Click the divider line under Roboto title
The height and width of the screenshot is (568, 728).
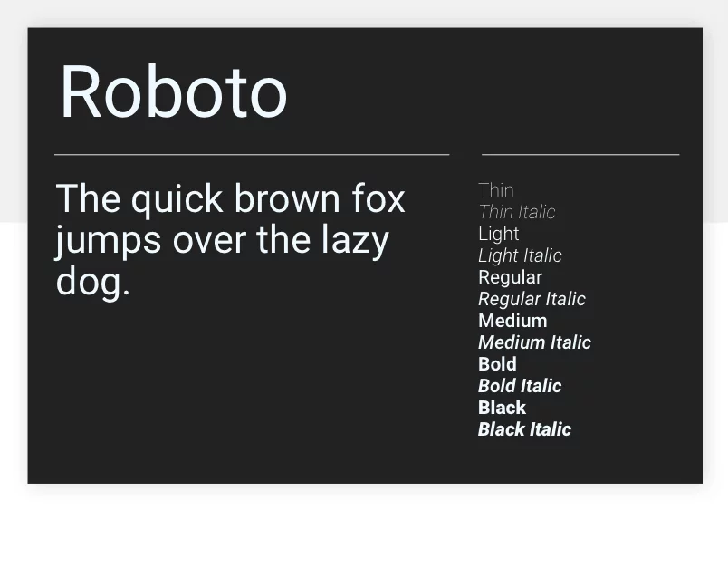coord(252,154)
